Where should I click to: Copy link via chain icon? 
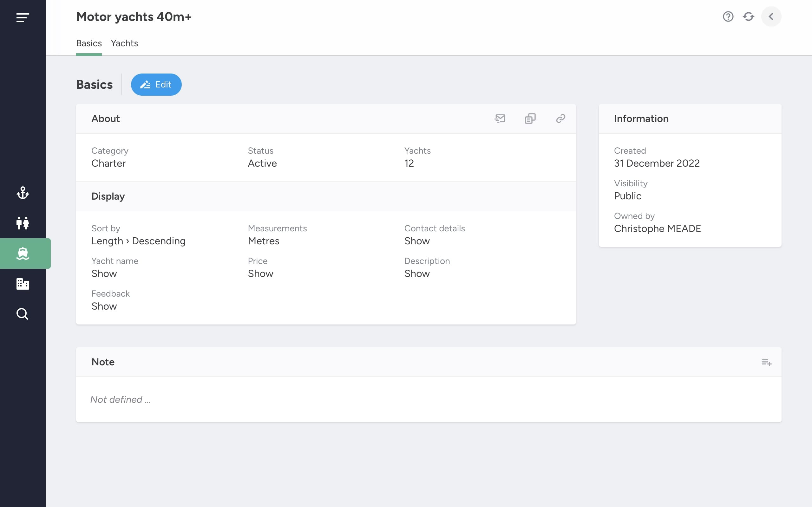click(560, 119)
